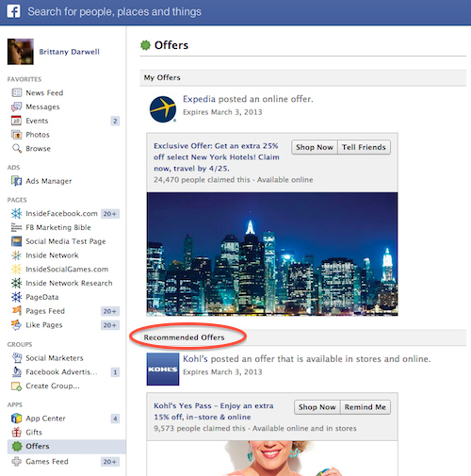Click the Create Group... label
Image resolution: width=471 pixels, height=476 pixels.
(x=53, y=386)
